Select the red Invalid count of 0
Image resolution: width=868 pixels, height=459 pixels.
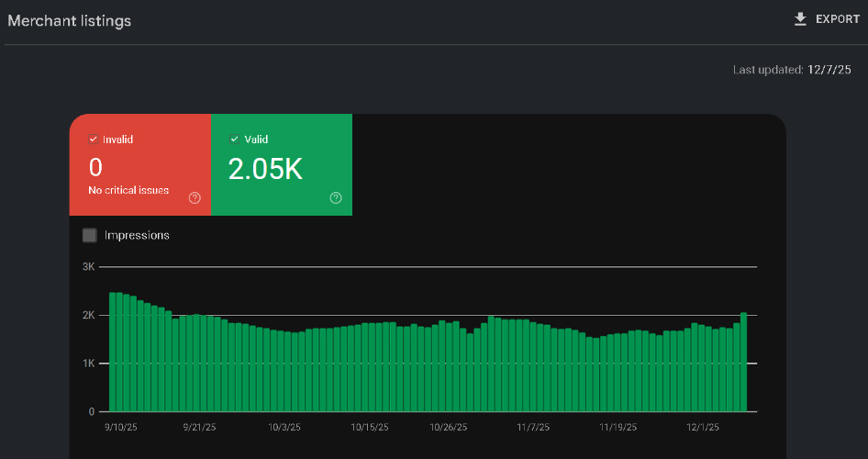(95, 168)
